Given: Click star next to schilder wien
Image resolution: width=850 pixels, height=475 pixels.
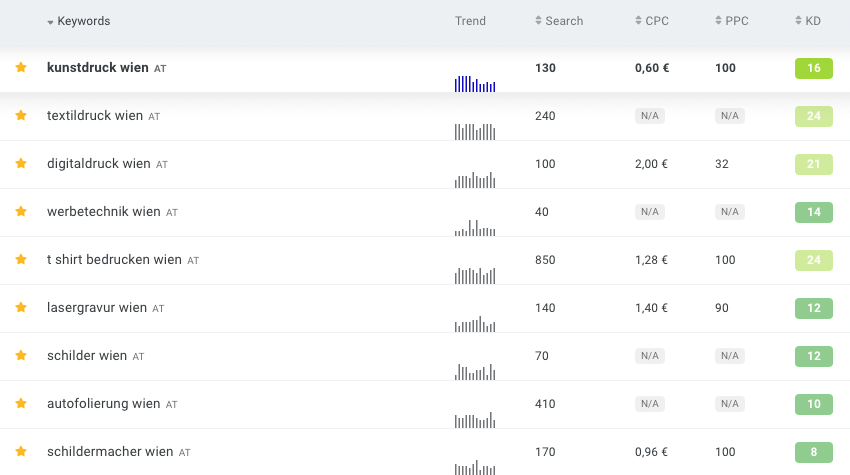Looking at the screenshot, I should click(x=20, y=356).
